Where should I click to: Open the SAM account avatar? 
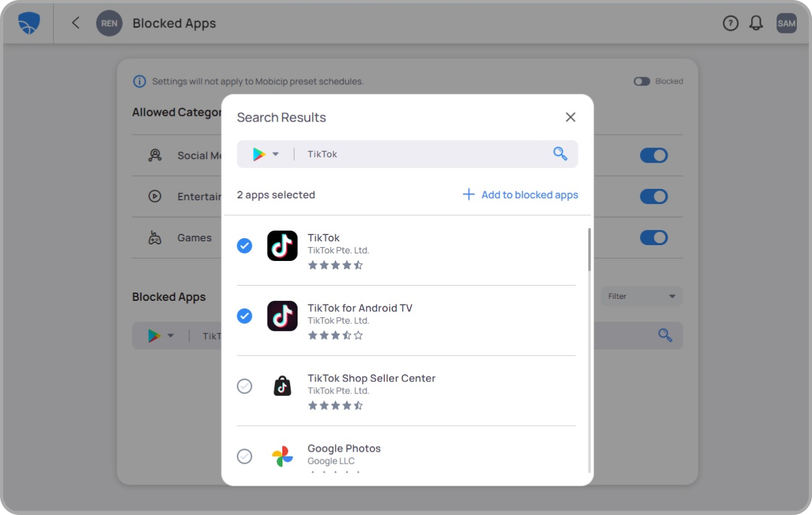(x=787, y=23)
